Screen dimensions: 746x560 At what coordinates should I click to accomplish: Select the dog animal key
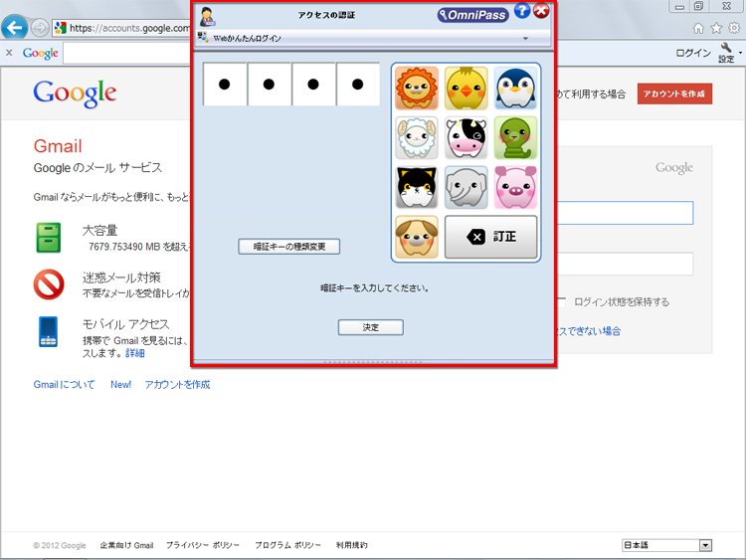(x=417, y=237)
